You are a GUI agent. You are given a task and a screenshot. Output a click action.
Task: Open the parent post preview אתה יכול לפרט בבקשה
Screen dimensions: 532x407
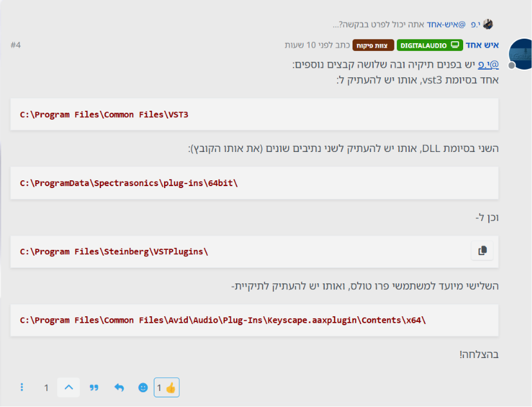pos(379,24)
